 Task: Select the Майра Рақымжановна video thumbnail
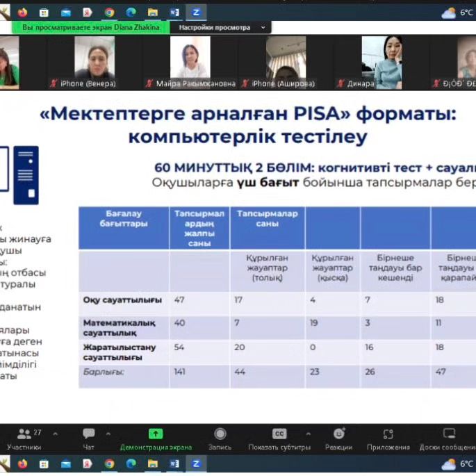pyautogui.click(x=190, y=61)
